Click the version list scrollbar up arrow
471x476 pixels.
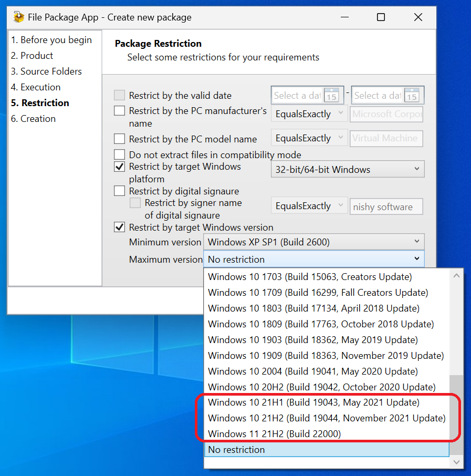tap(456, 275)
